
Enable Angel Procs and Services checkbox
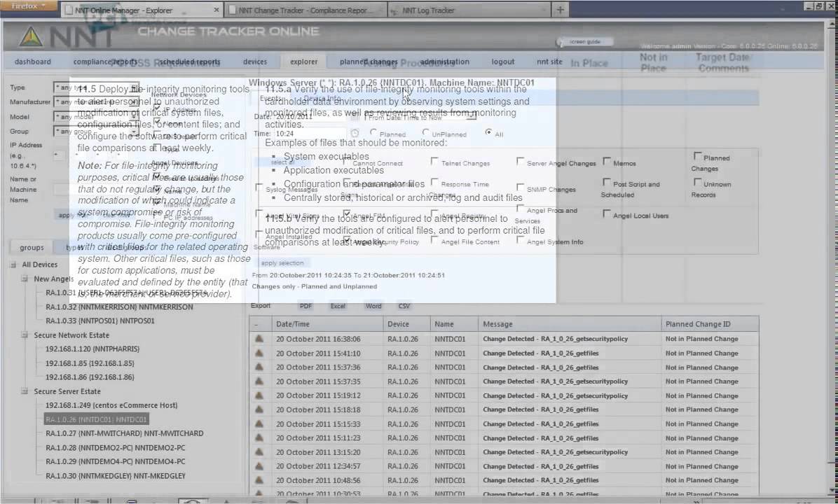tap(520, 208)
